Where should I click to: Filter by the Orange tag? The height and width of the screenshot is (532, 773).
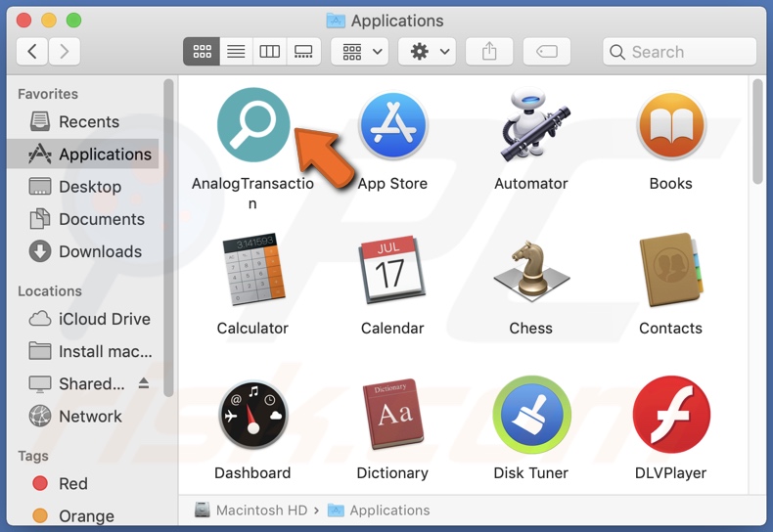coord(83,515)
